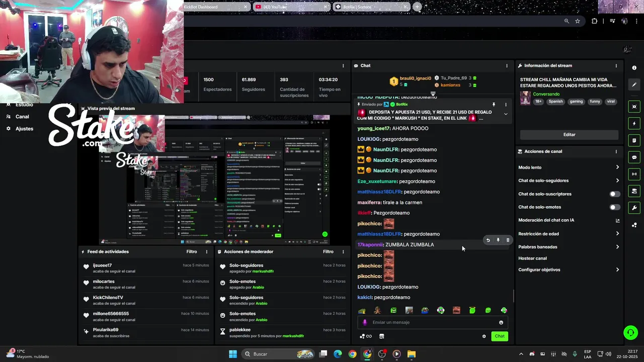The image size is (644, 362).
Task: Focus the Enviar un mensaje field
Action: [433, 322]
